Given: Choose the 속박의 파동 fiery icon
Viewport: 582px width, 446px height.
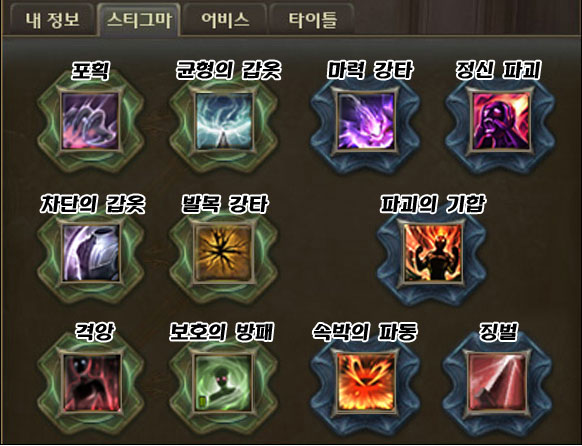Looking at the screenshot, I should pos(366,382).
